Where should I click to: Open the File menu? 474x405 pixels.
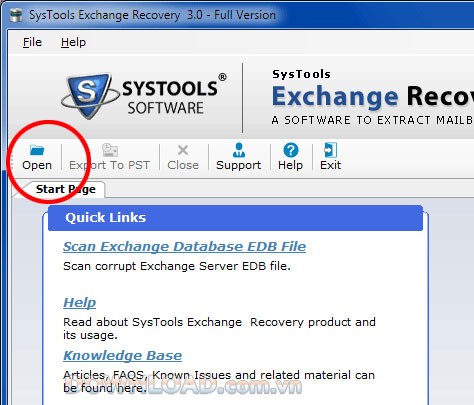pos(32,42)
